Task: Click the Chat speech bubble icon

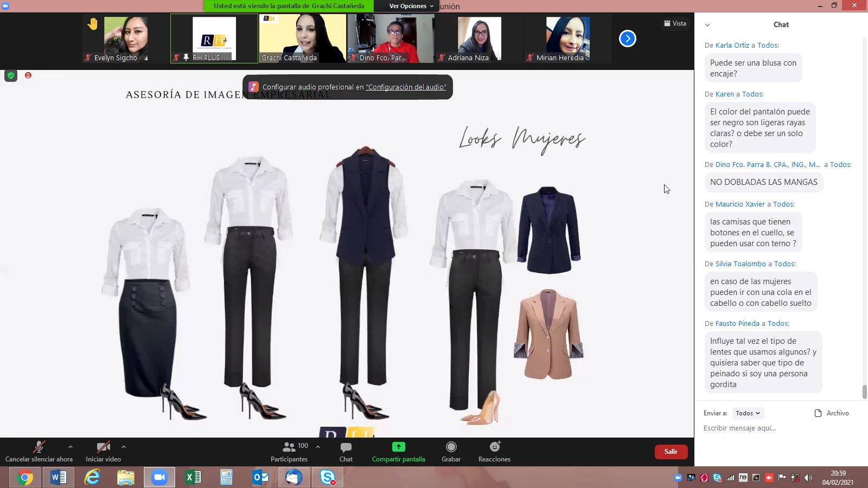Action: click(346, 447)
